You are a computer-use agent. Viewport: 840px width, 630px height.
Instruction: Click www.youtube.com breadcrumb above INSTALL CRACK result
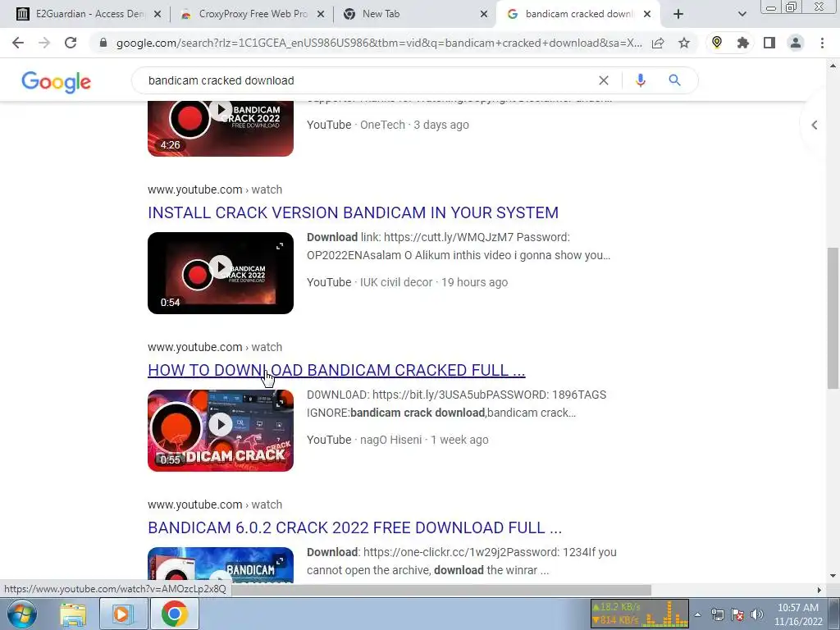195,189
